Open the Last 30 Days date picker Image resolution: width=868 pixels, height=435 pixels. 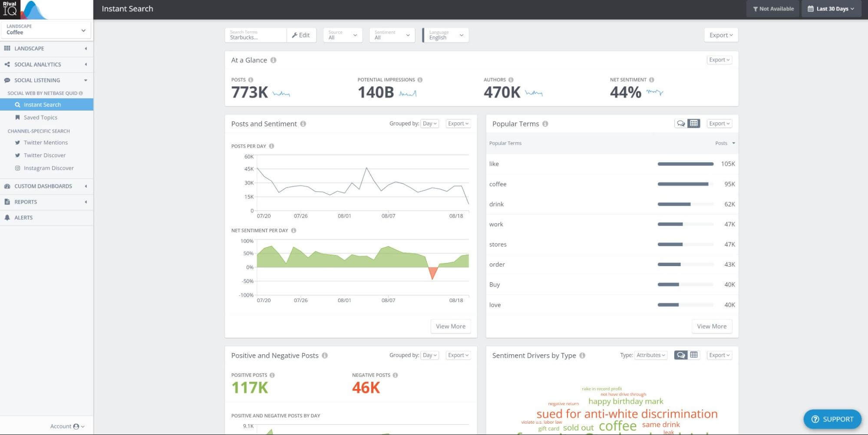click(831, 8)
